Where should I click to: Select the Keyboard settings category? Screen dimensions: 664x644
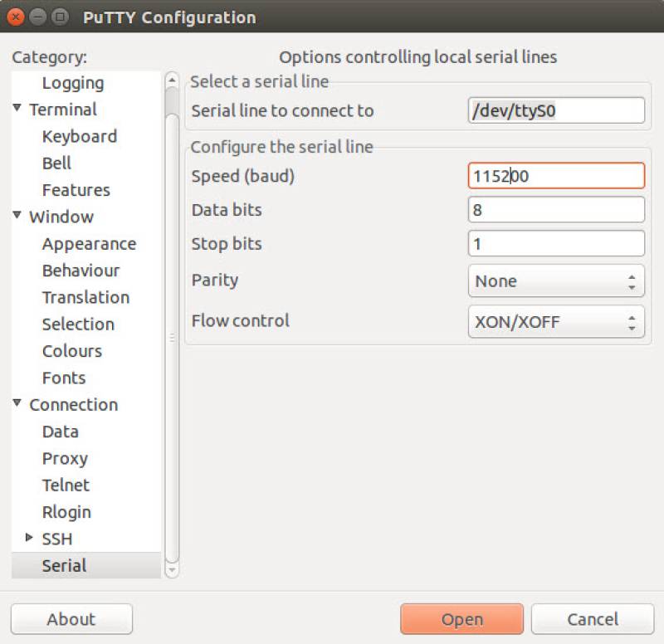click(x=79, y=136)
